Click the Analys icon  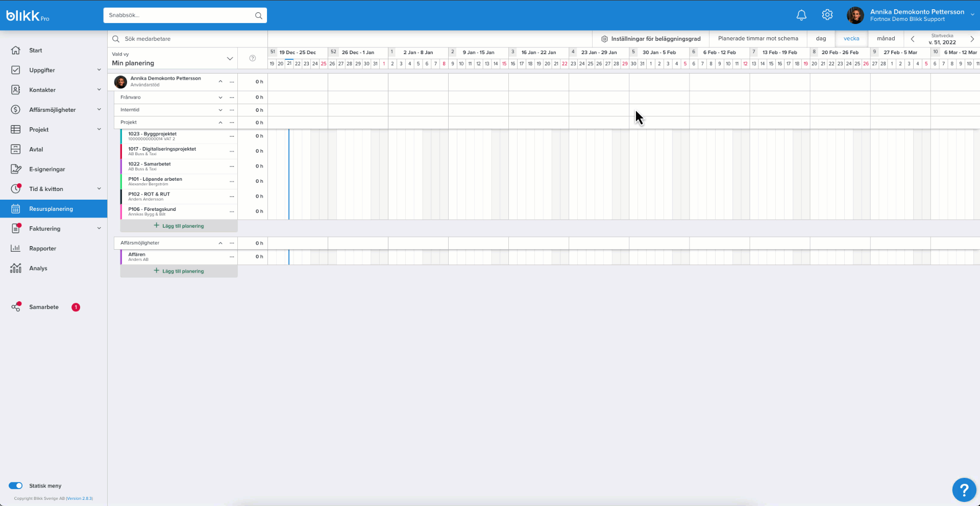click(x=16, y=268)
